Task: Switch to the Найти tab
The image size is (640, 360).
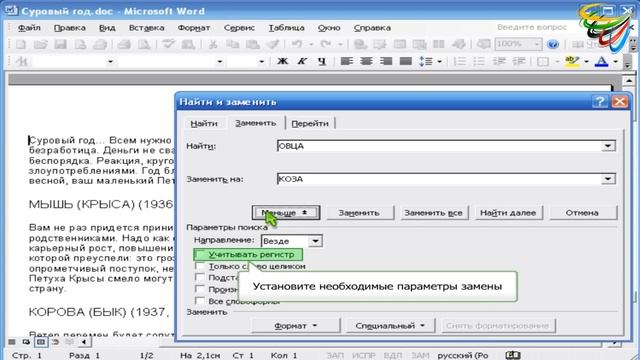Action: (204, 123)
